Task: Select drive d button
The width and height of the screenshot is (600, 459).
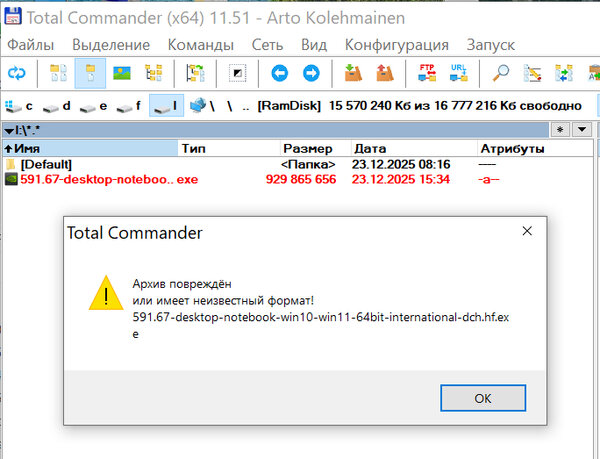Action: (x=57, y=106)
